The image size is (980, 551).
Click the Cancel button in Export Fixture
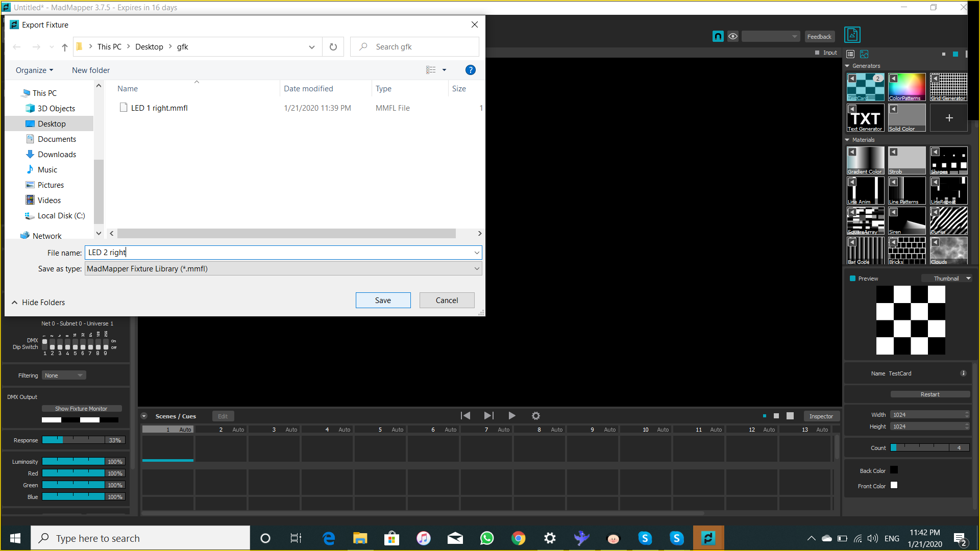click(x=447, y=300)
